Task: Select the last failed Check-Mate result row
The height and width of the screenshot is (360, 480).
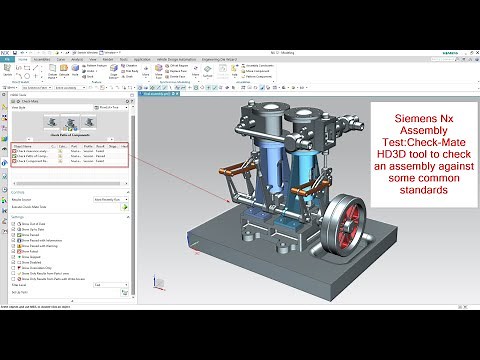Action: point(70,161)
